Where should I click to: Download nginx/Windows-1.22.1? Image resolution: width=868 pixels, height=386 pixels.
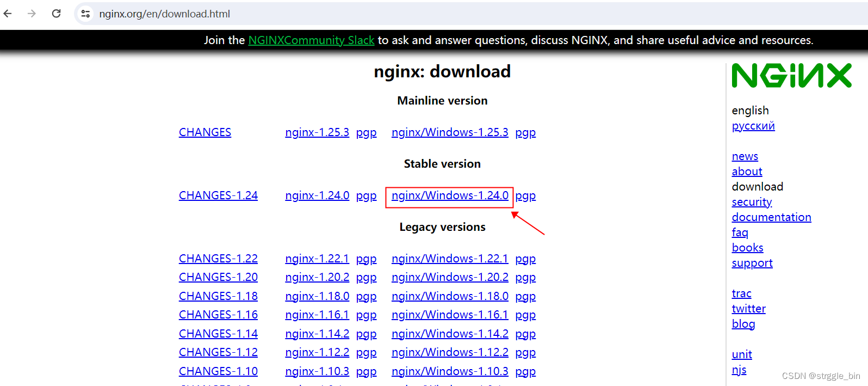click(450, 259)
